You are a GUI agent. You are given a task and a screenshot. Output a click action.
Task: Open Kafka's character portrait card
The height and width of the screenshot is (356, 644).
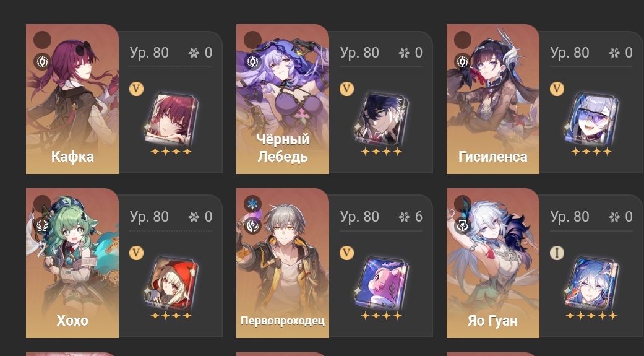click(x=72, y=99)
